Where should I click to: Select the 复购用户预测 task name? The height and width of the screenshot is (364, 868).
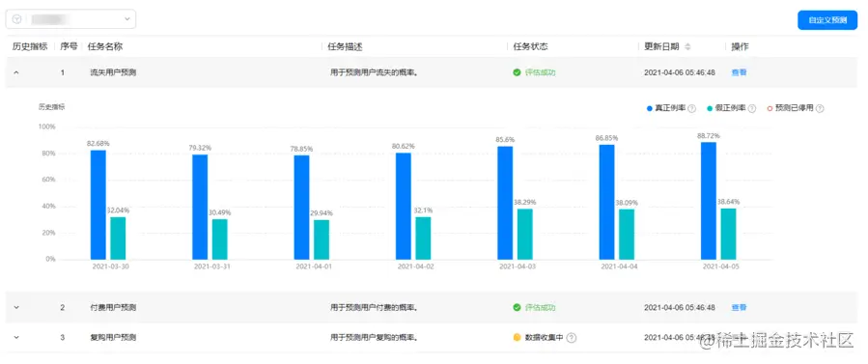click(113, 337)
